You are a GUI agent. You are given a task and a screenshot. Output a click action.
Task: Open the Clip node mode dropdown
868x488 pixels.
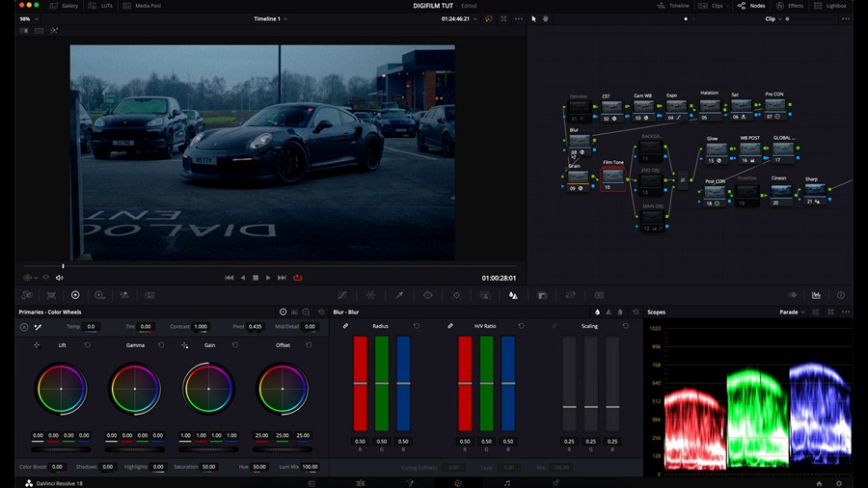click(773, 19)
